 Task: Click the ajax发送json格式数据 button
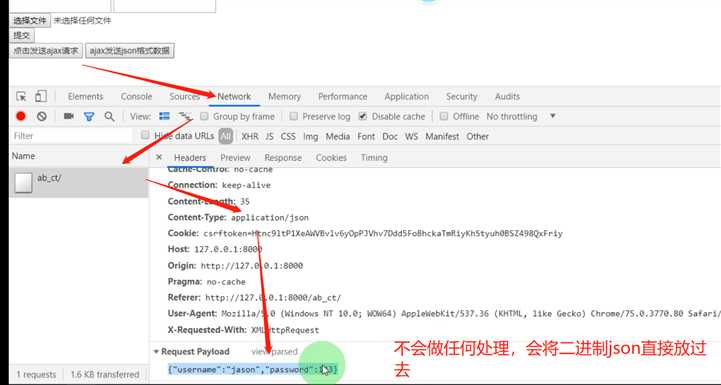(130, 51)
